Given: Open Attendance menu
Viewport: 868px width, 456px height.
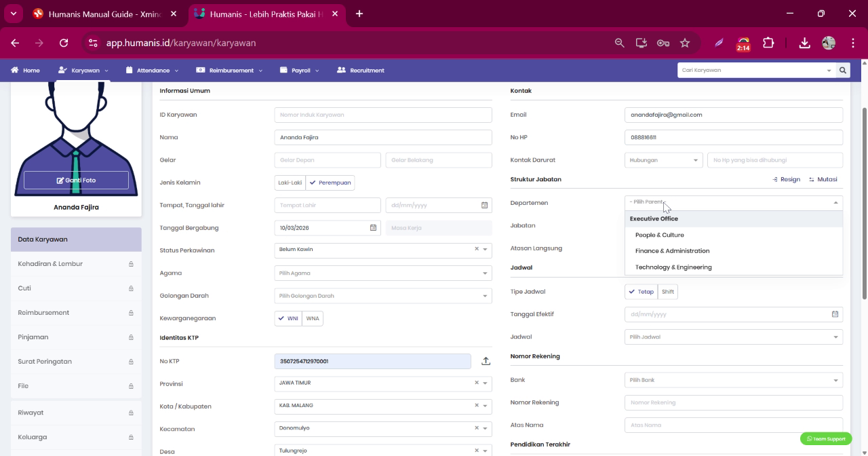Looking at the screenshot, I should (x=153, y=70).
